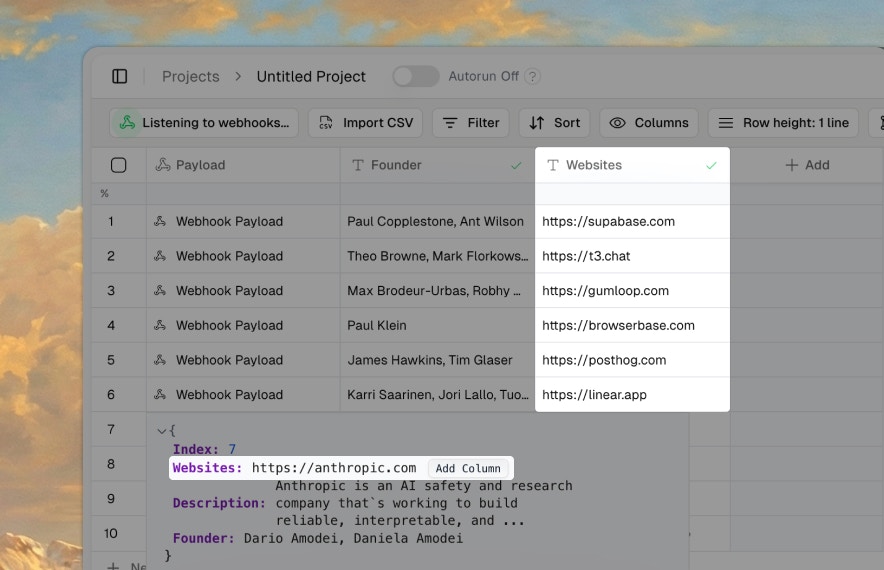Screen dimensions: 884x570
Task: Open Webhook Payload in row 2
Action: tap(229, 256)
